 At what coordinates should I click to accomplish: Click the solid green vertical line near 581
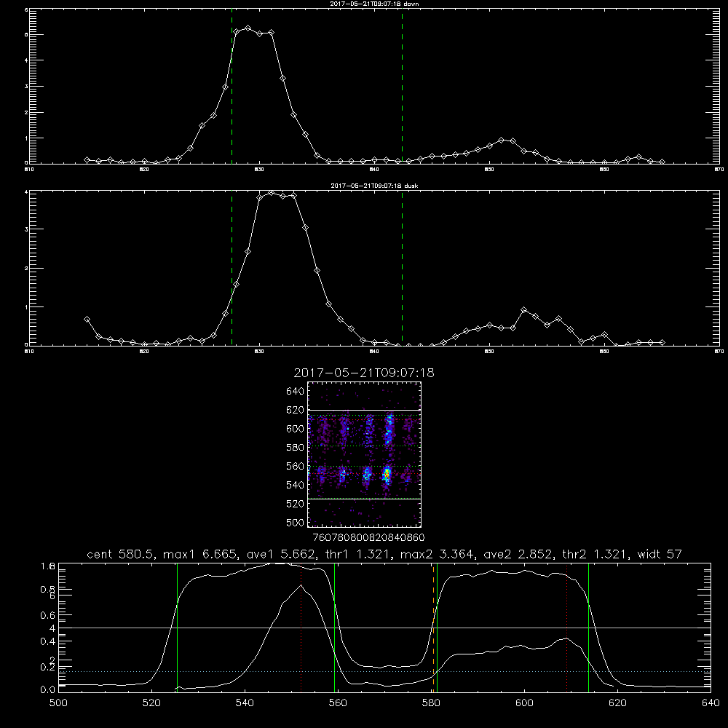(437, 628)
